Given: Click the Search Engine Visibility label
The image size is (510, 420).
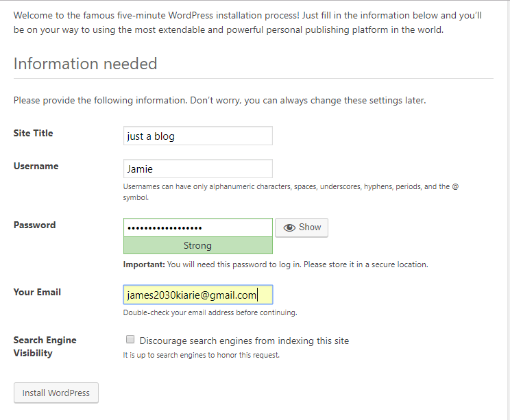Looking at the screenshot, I should point(45,347).
